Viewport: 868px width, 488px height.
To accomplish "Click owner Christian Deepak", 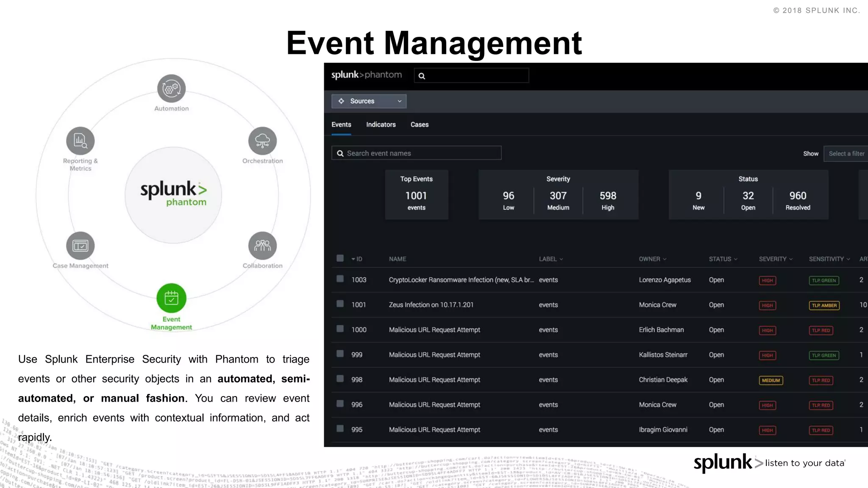I will (x=663, y=380).
